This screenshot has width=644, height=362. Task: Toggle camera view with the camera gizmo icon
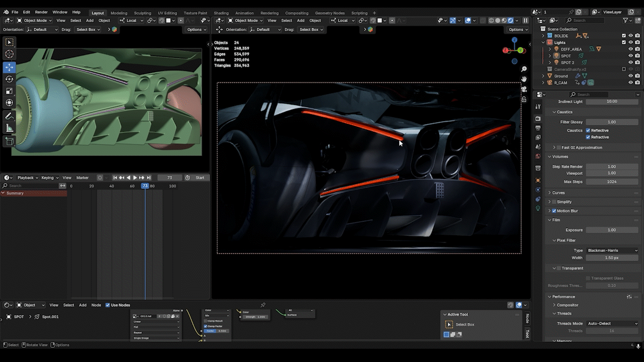(524, 89)
